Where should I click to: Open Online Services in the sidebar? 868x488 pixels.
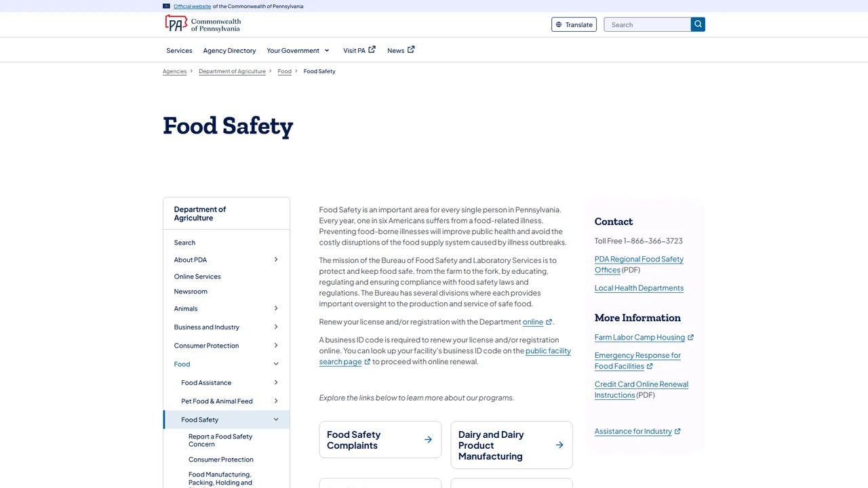197,277
